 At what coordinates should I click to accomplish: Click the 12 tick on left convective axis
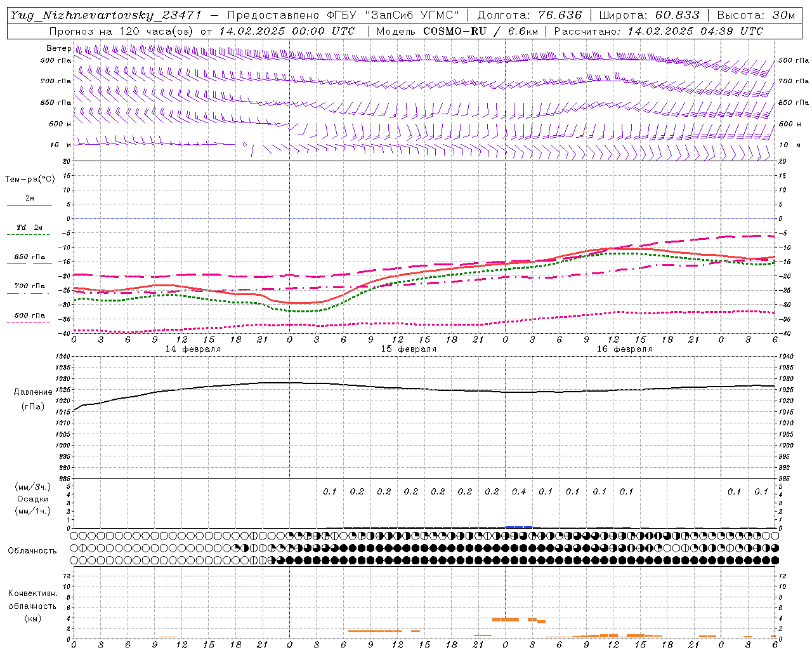click(65, 576)
